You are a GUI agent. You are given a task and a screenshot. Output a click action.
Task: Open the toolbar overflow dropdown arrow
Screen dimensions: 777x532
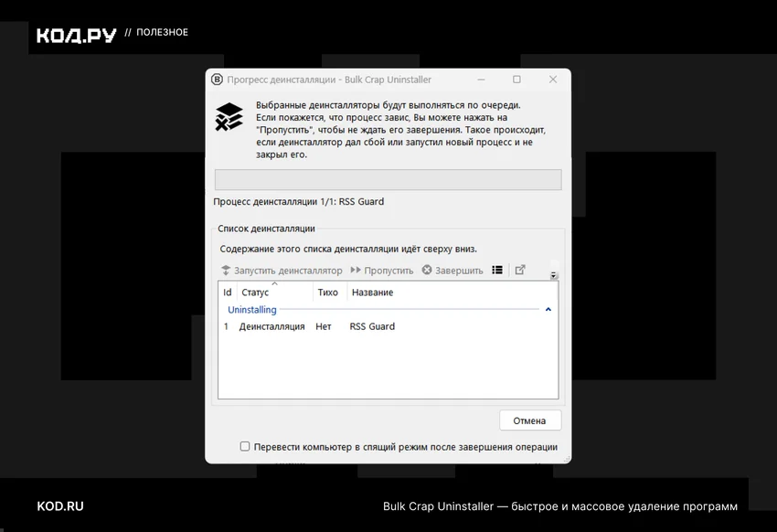554,275
